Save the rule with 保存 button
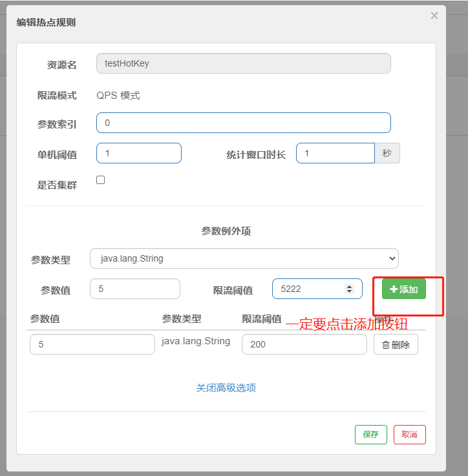 pyautogui.click(x=371, y=435)
